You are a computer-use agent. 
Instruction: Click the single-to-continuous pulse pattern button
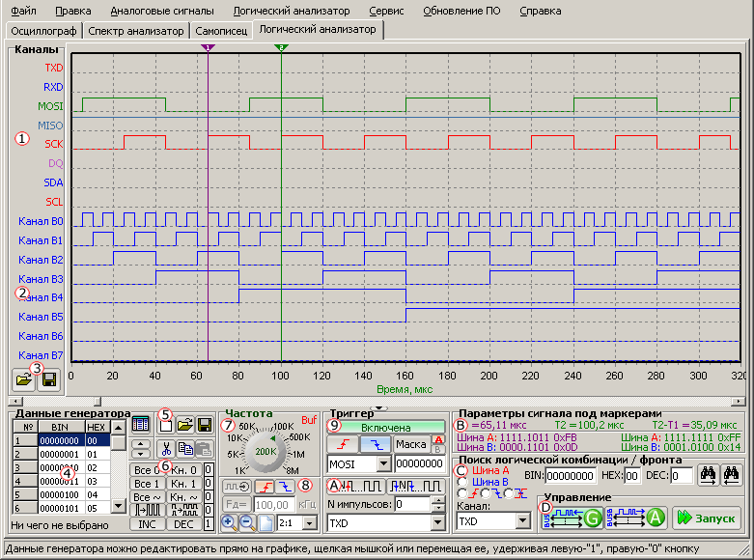point(147,510)
